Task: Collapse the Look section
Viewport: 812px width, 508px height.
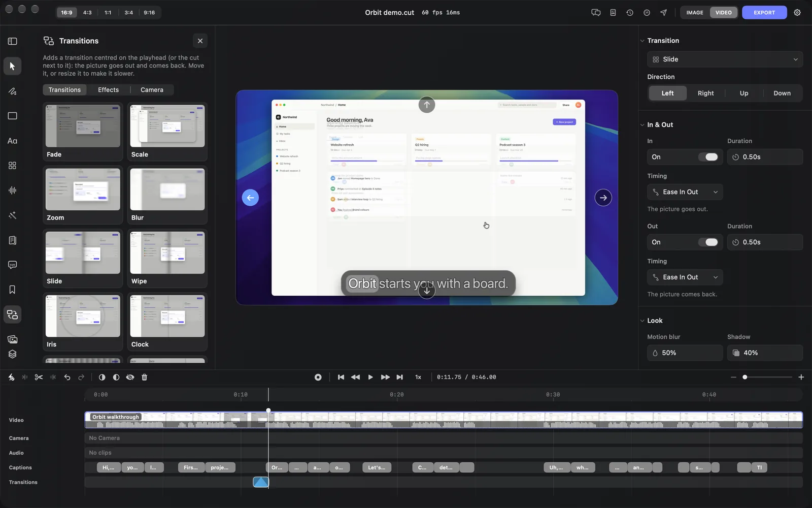Action: tap(642, 321)
